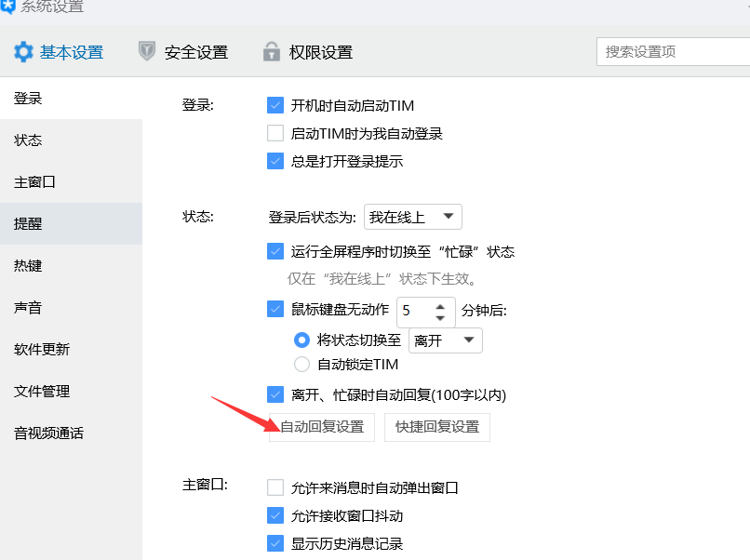
Task: Select 软件更新 in the sidebar
Action: click(72, 349)
